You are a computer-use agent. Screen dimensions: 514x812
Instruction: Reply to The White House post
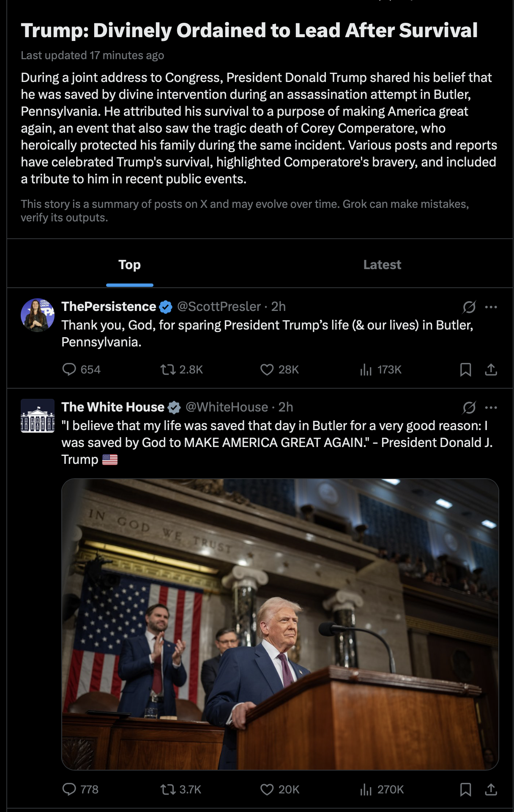pos(80,789)
